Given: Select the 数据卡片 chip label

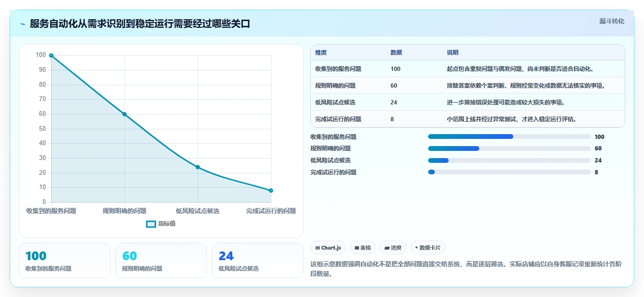Looking at the screenshot, I should 430,248.
